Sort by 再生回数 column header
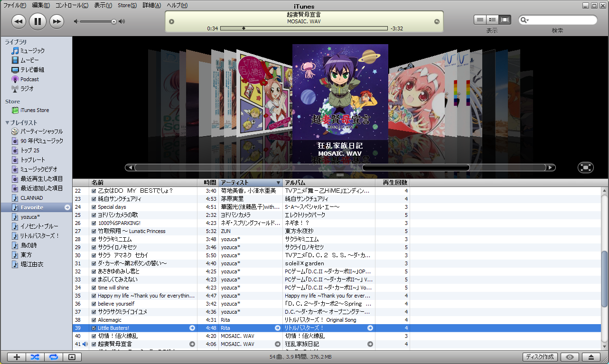The height and width of the screenshot is (364, 609). 393,183
